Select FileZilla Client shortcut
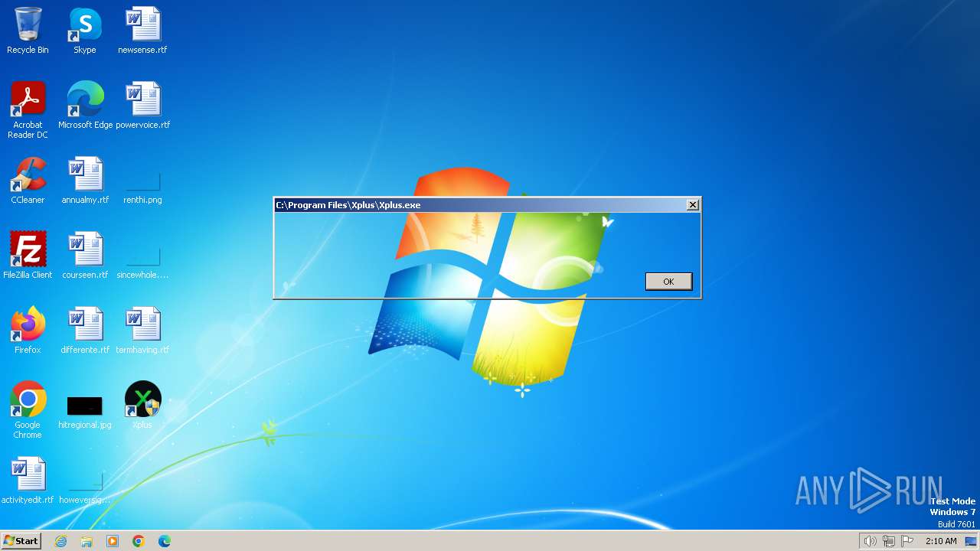Screen dimensions: 980x551 tap(28, 256)
